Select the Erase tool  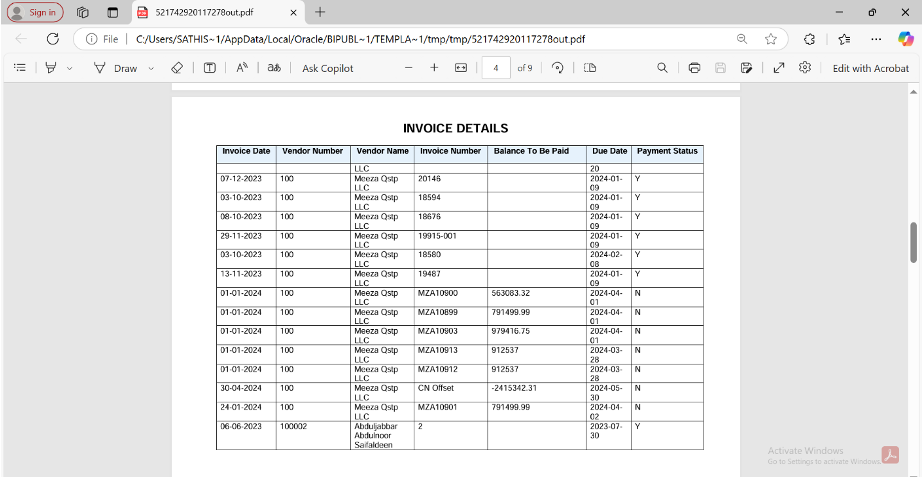[x=177, y=68]
